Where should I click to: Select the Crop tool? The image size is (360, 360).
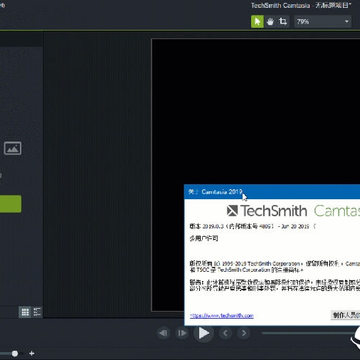[283, 22]
